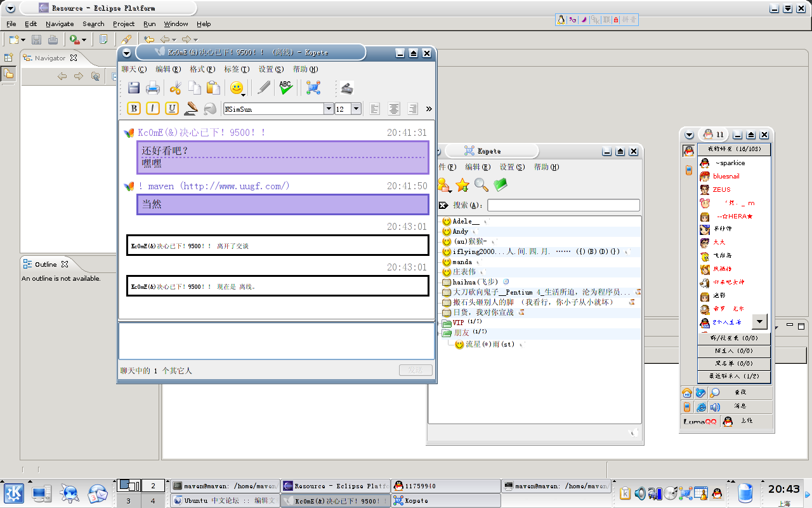Screen dimensions: 812x508
Task: Click the LumaQQ home icon at bottom
Action: [687, 393]
